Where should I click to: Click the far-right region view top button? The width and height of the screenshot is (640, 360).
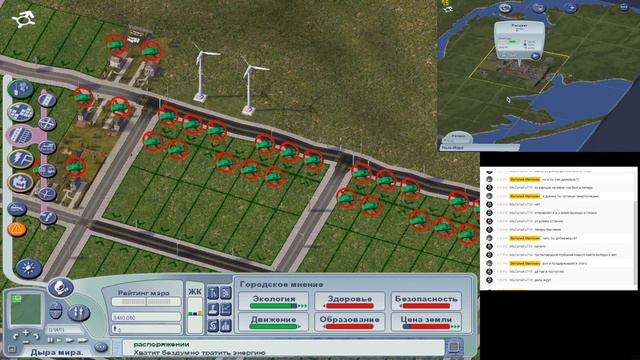tap(624, 7)
